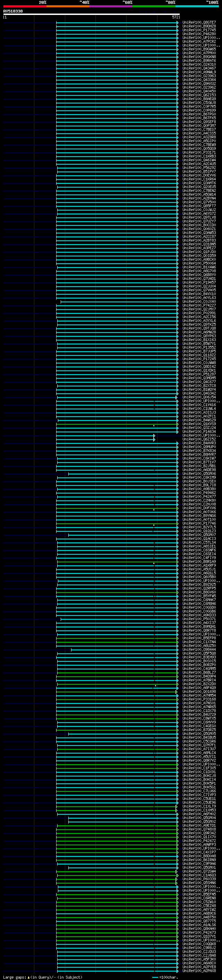The height and width of the screenshot is (980, 222).
Task: Select hit label UniRef100_Q748X8
Action: point(199,829)
